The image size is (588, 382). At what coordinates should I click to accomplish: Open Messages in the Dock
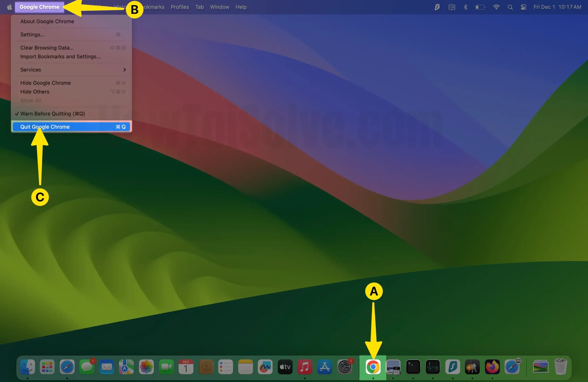coord(87,367)
